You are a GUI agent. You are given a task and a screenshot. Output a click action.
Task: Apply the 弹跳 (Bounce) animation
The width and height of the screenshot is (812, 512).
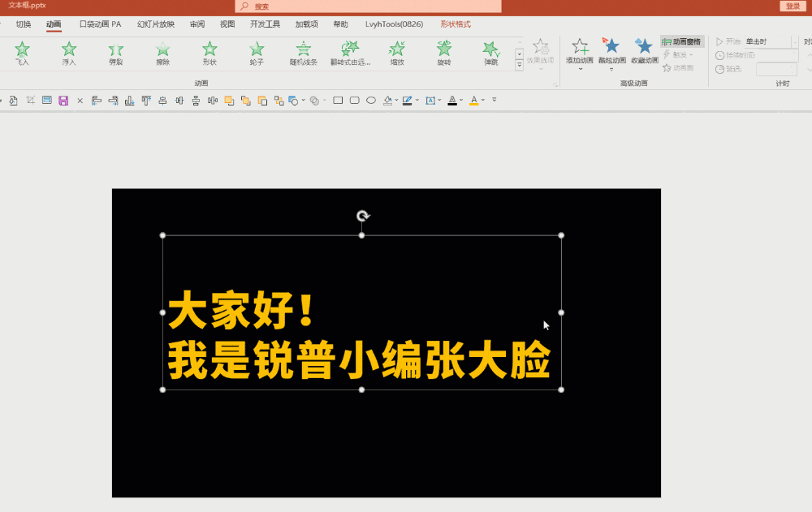point(491,54)
